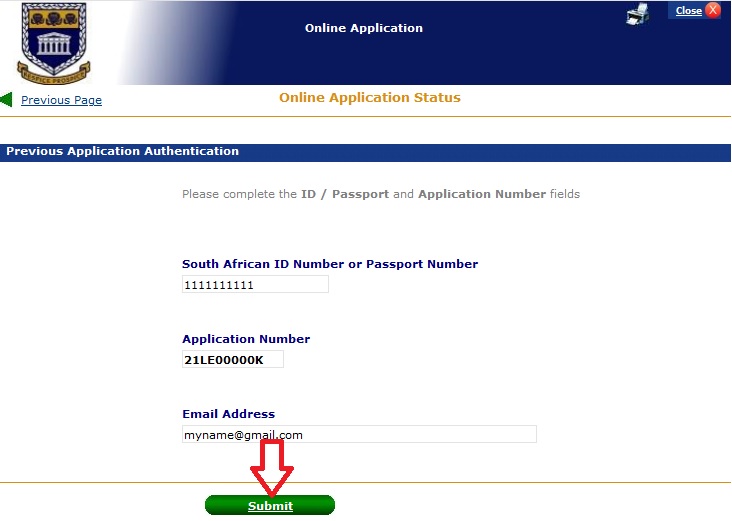Click the 'Please complete the' instruction text
Screen dimensions: 732x521
[x=239, y=194]
